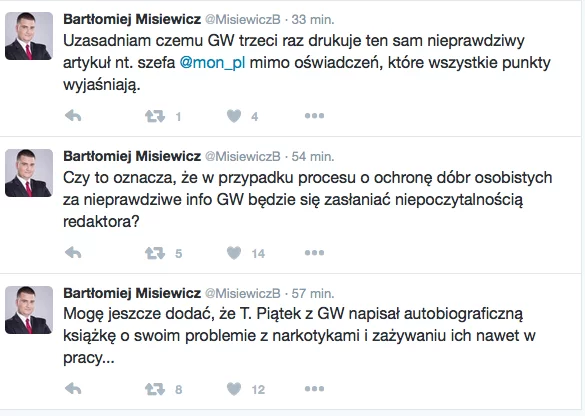Open the 57 min. timestamp link
Viewport: 585px width, 416px height.
313,294
